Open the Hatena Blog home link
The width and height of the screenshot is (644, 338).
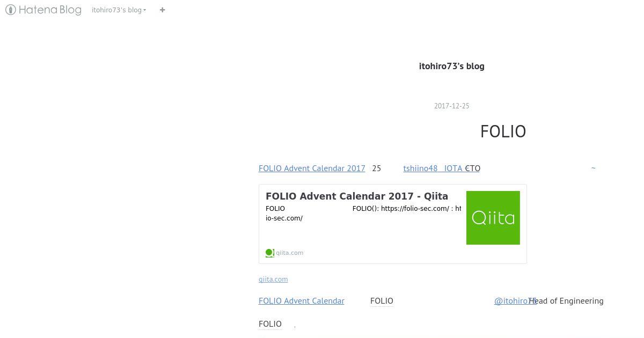(43, 10)
